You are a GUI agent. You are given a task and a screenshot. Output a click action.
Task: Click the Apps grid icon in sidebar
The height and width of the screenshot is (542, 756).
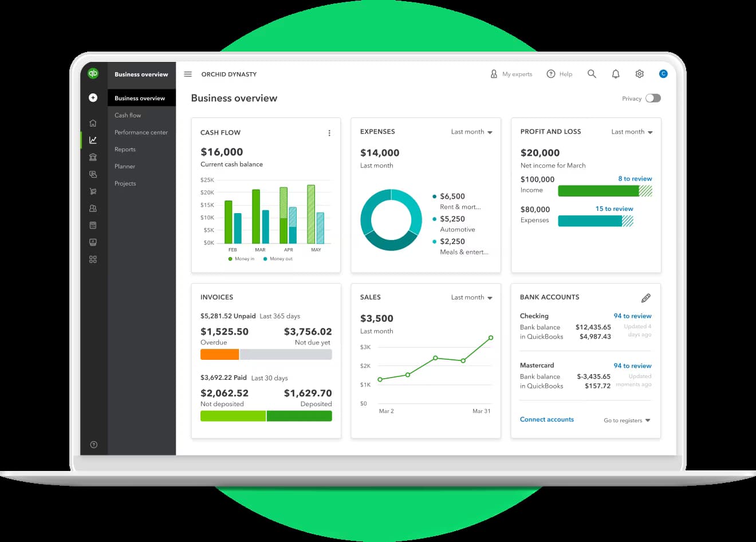93,259
